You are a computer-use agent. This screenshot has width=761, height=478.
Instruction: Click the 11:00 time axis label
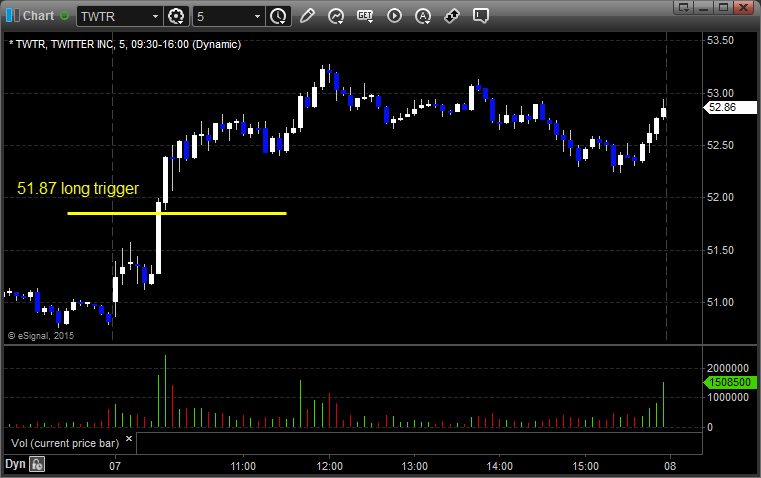(243, 466)
